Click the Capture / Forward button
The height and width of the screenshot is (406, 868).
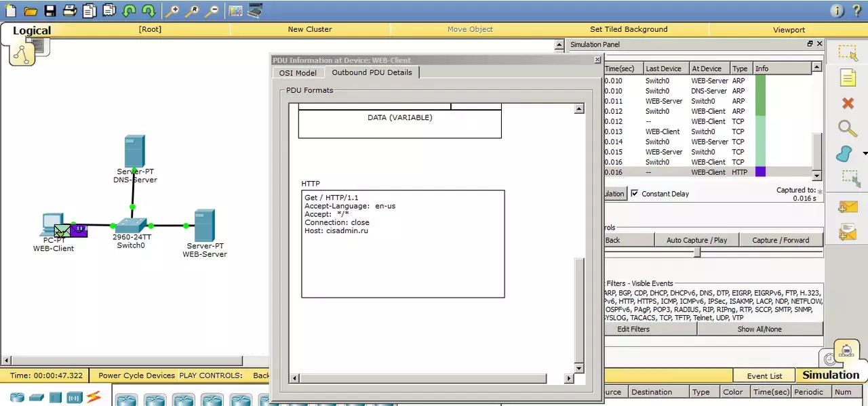[x=781, y=240]
